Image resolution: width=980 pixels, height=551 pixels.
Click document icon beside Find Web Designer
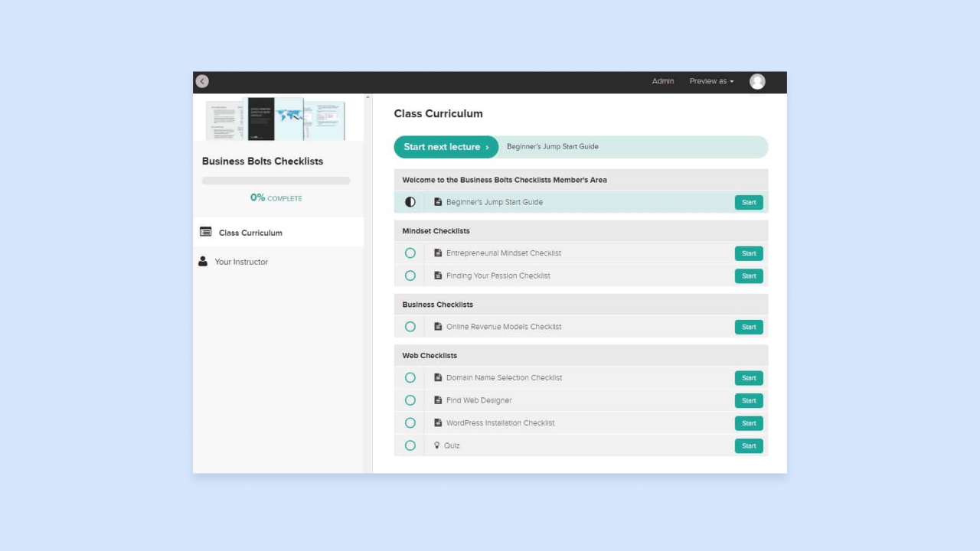(x=438, y=400)
